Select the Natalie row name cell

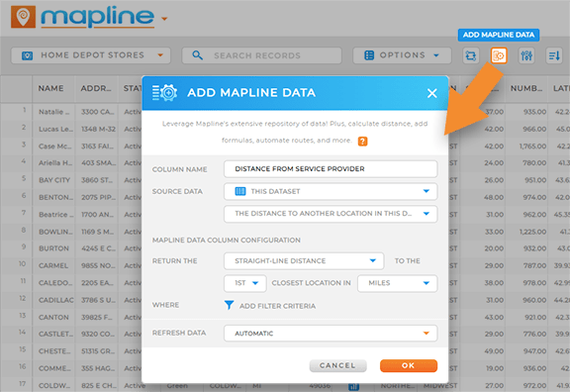point(53,112)
